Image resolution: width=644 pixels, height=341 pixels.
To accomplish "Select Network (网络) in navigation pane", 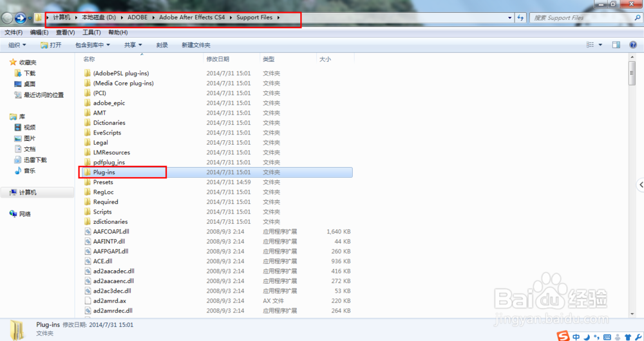I will (x=20, y=214).
